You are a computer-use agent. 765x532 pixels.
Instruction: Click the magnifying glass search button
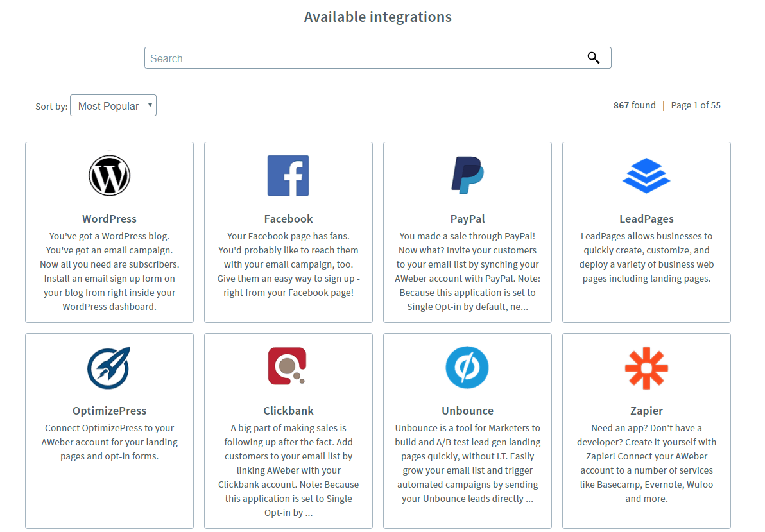(593, 58)
